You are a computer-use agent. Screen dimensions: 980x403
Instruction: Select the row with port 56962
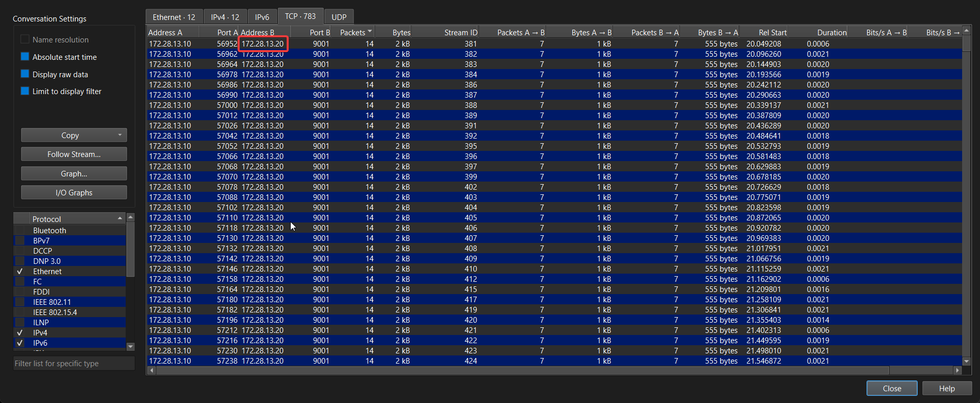click(x=554, y=54)
